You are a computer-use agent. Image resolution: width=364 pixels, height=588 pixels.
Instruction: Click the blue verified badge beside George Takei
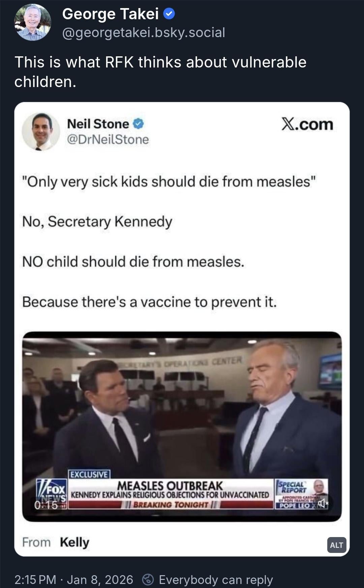point(169,14)
